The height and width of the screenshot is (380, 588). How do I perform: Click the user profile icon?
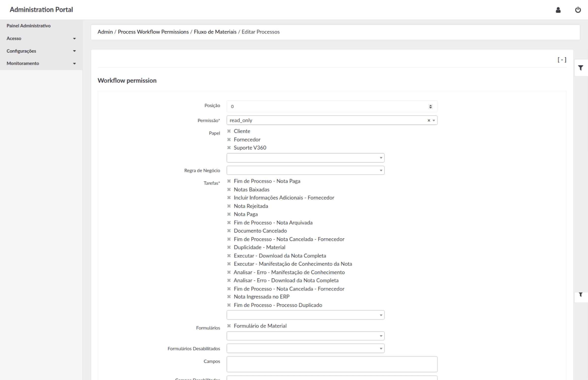(x=558, y=10)
